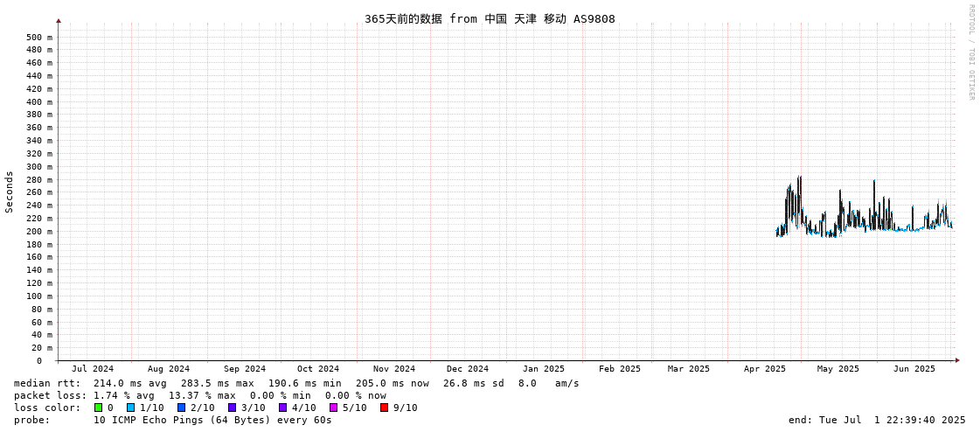Click the Jun 2025 axis label

point(914,369)
